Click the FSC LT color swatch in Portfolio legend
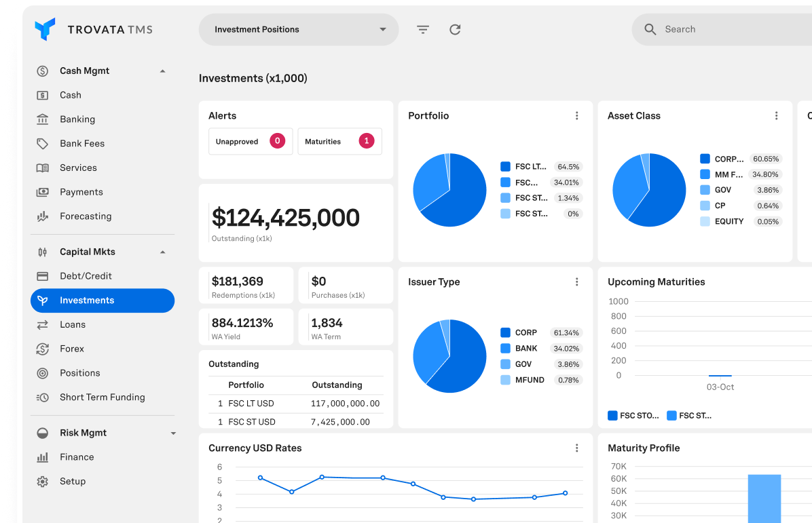 click(x=505, y=167)
